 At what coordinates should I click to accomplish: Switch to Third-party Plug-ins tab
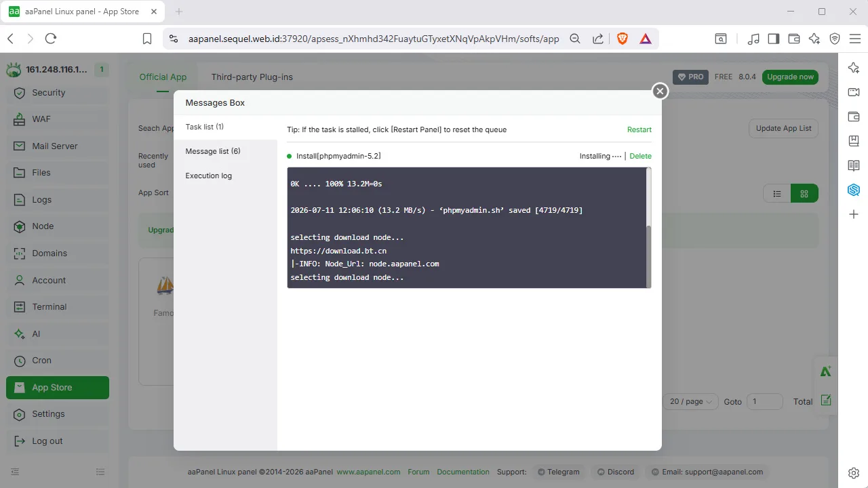click(x=252, y=77)
